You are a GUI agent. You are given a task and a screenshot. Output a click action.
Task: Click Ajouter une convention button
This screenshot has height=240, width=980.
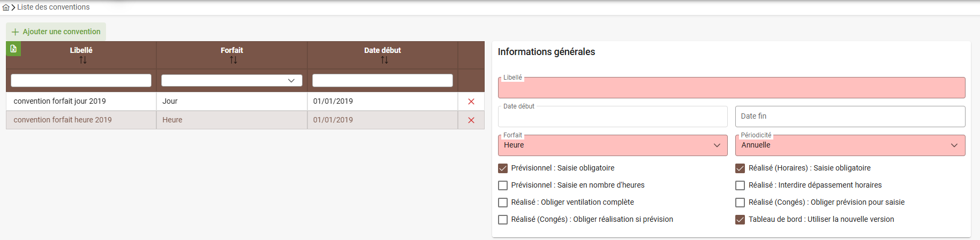[56, 32]
